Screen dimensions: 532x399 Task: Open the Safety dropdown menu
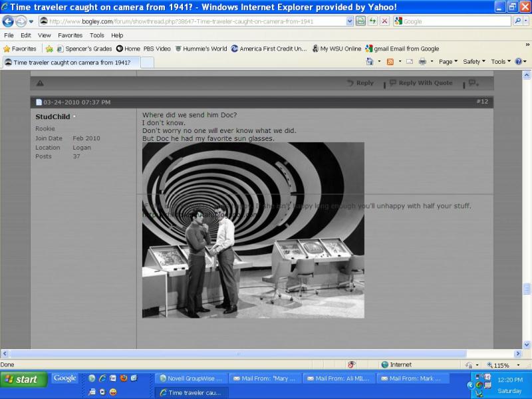tap(474, 61)
